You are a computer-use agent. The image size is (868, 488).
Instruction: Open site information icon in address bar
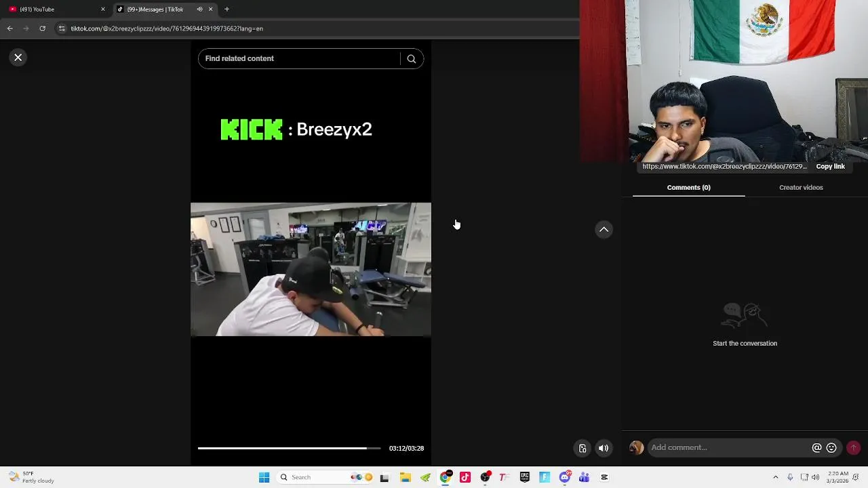(62, 28)
